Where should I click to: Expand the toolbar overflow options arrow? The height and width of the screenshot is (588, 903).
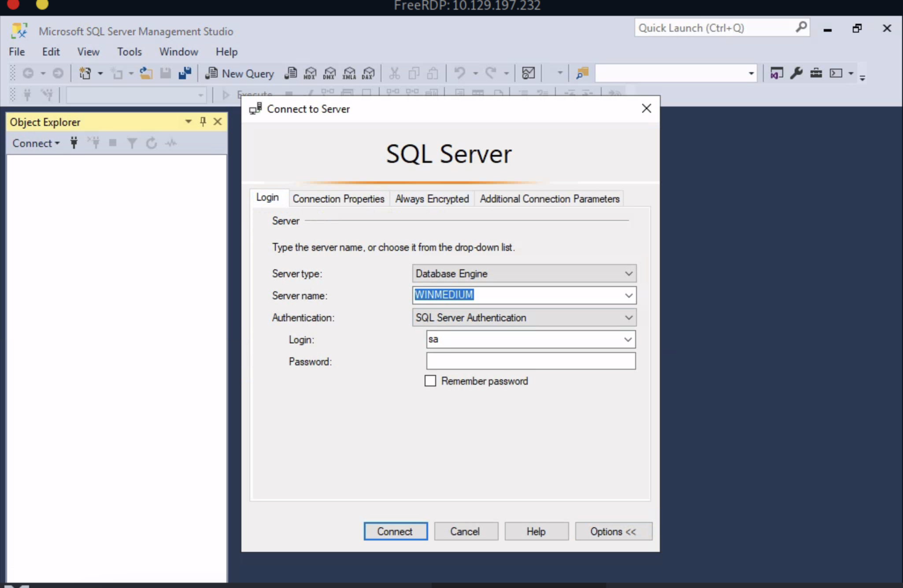click(x=862, y=78)
